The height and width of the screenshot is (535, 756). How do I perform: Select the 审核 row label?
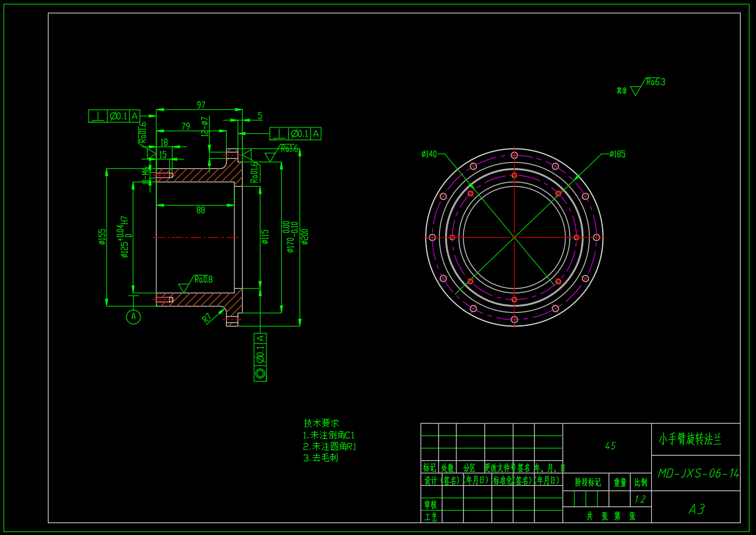(430, 505)
